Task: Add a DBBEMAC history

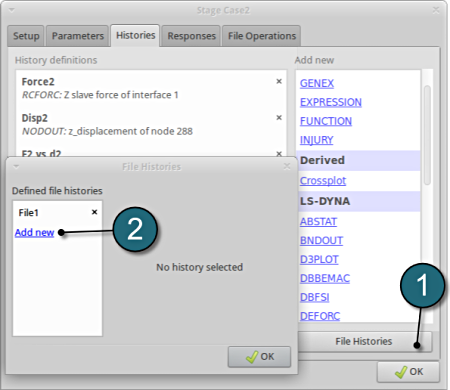Action: [325, 278]
